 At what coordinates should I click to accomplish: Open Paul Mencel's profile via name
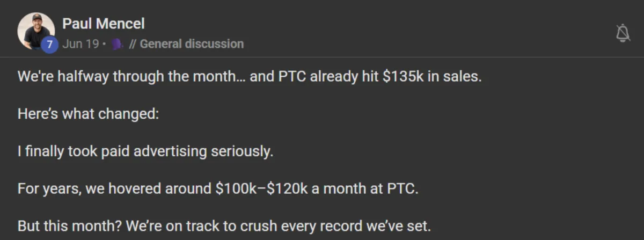pyautogui.click(x=104, y=24)
